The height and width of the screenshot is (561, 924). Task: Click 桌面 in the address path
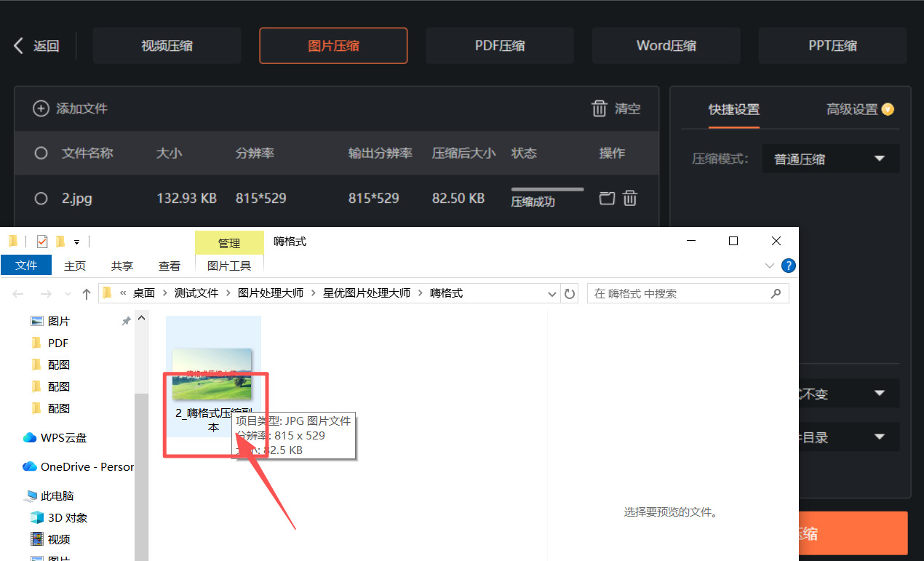[x=144, y=293]
